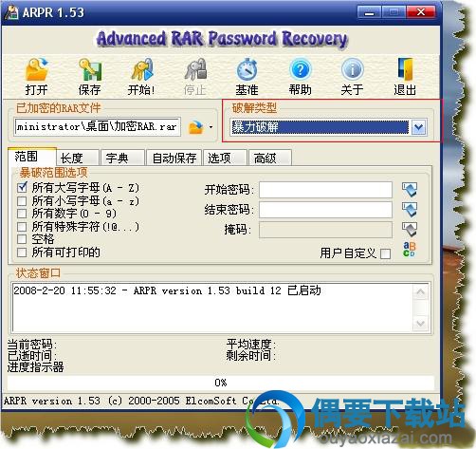Uncheck 所有大写字母 (A - Z) checkbox
The height and width of the screenshot is (449, 476).
(22, 188)
